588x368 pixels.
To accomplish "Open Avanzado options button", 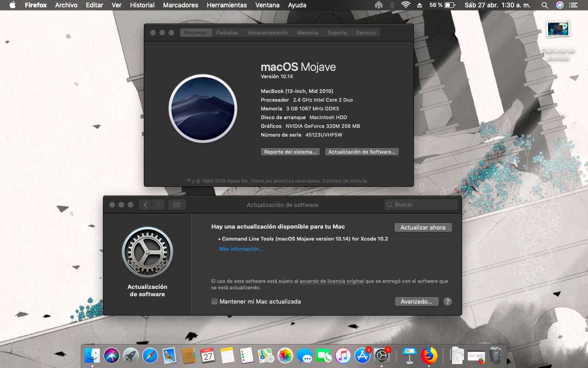I will pyautogui.click(x=417, y=302).
